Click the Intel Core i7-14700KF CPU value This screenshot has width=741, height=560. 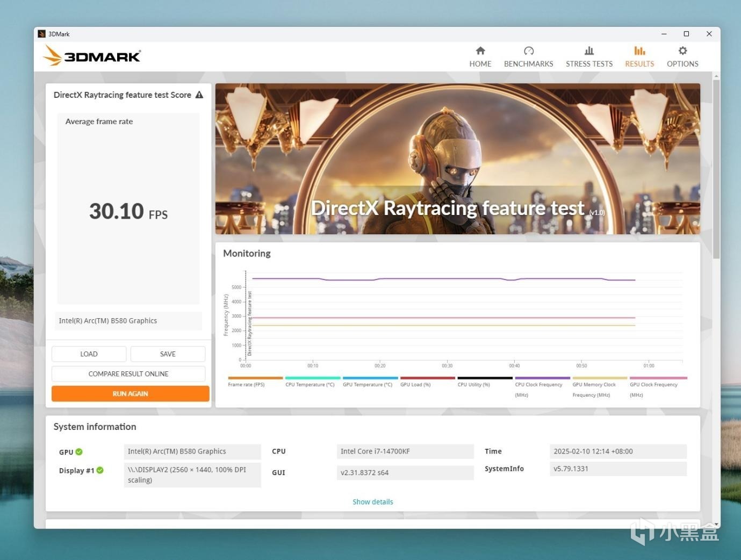(405, 451)
